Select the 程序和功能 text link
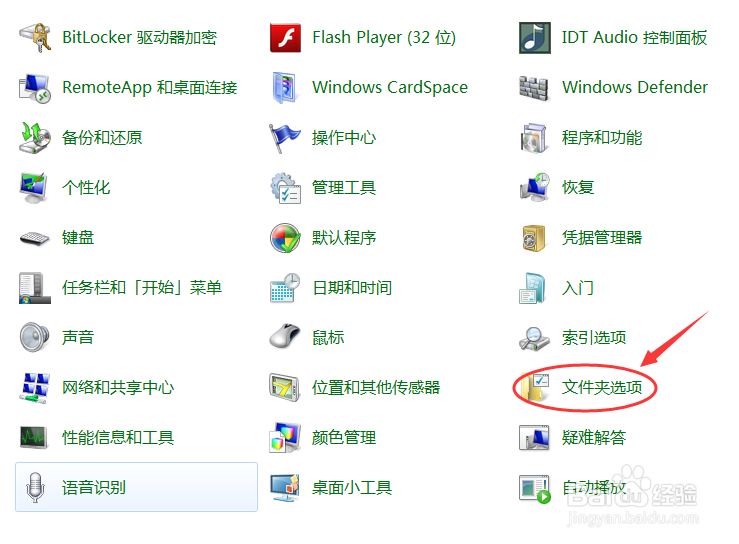 point(602,138)
